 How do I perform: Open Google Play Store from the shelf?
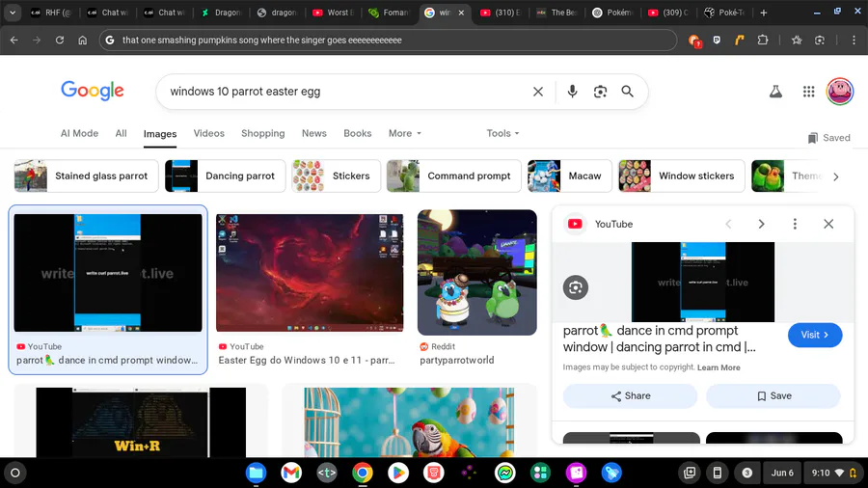pos(398,473)
